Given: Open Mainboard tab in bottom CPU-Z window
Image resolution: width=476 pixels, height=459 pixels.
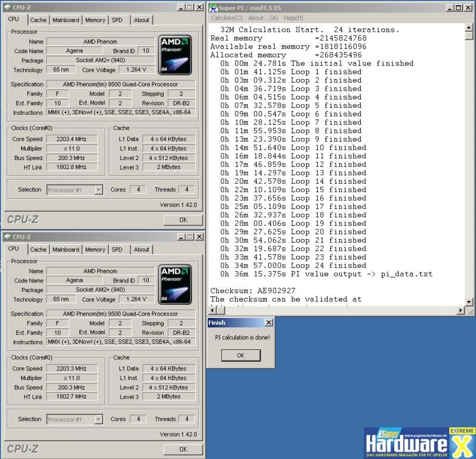Looking at the screenshot, I should click(65, 250).
